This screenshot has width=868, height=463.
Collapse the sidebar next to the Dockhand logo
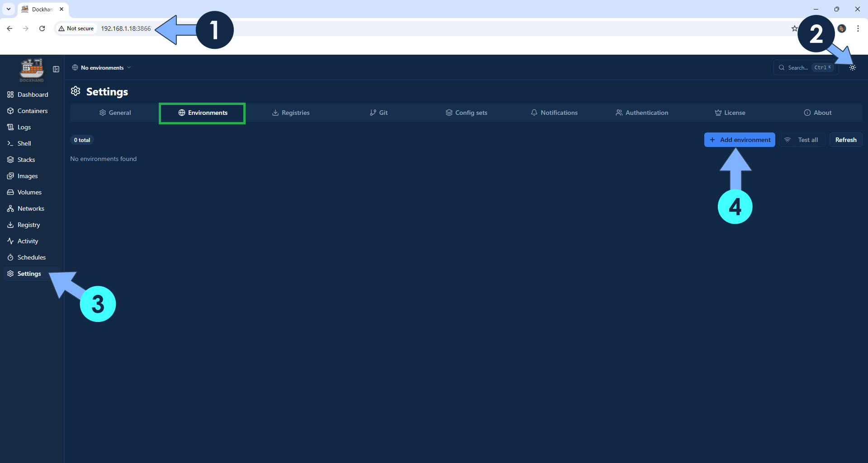56,69
